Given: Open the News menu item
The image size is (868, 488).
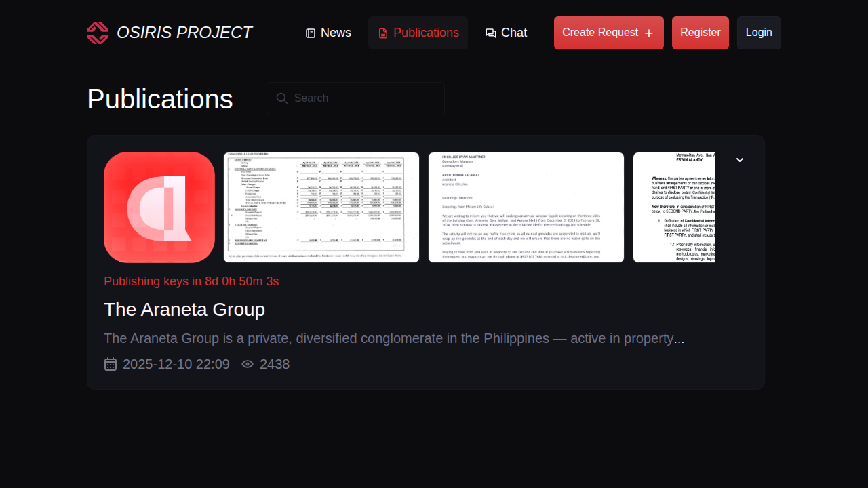Looking at the screenshot, I should tap(336, 33).
